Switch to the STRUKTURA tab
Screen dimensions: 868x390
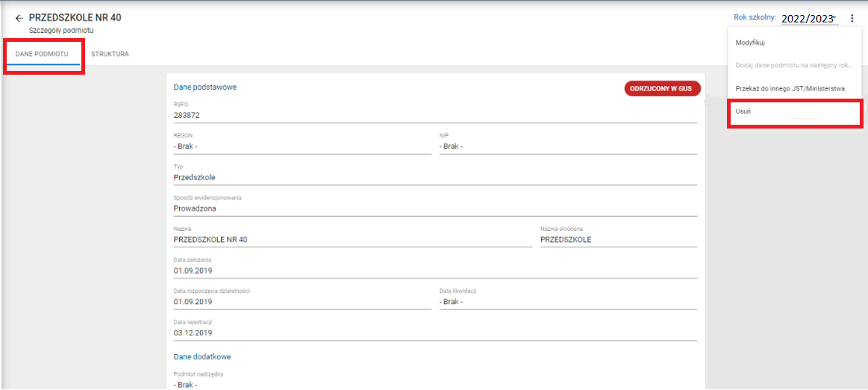pyautogui.click(x=110, y=54)
